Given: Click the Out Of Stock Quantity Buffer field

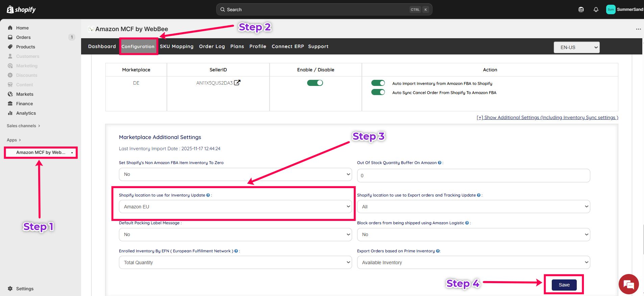Looking at the screenshot, I should click(x=473, y=176).
